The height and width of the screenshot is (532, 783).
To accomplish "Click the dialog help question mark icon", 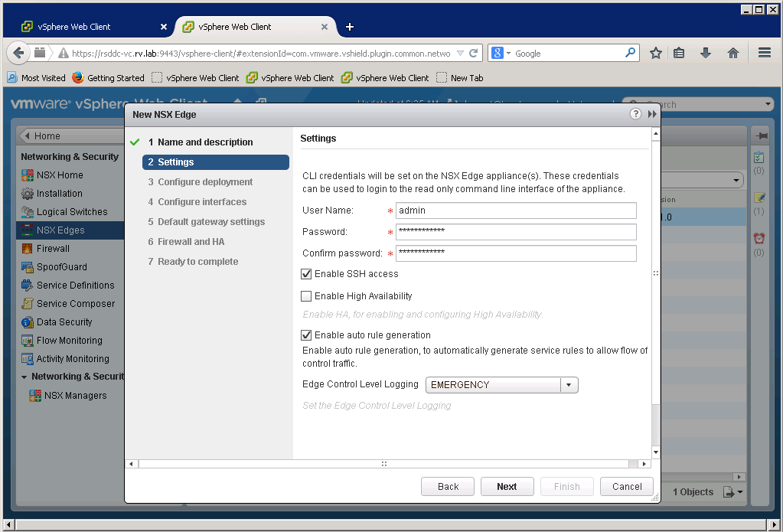I will point(635,114).
